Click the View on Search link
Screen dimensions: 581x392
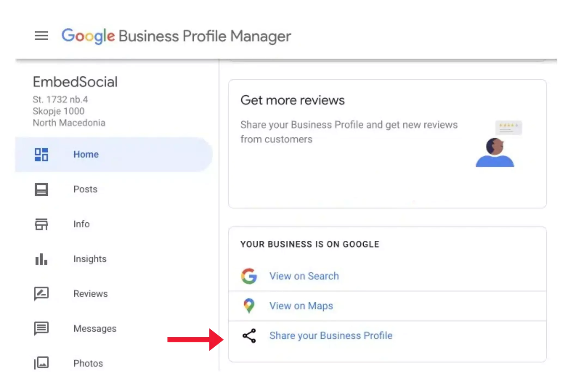304,276
